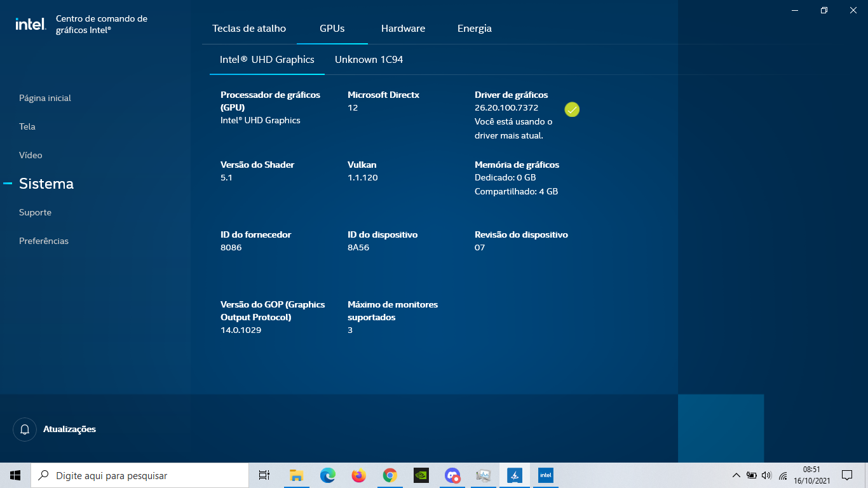
Task: Click the Revisão do dispositivo value 07
Action: point(480,248)
